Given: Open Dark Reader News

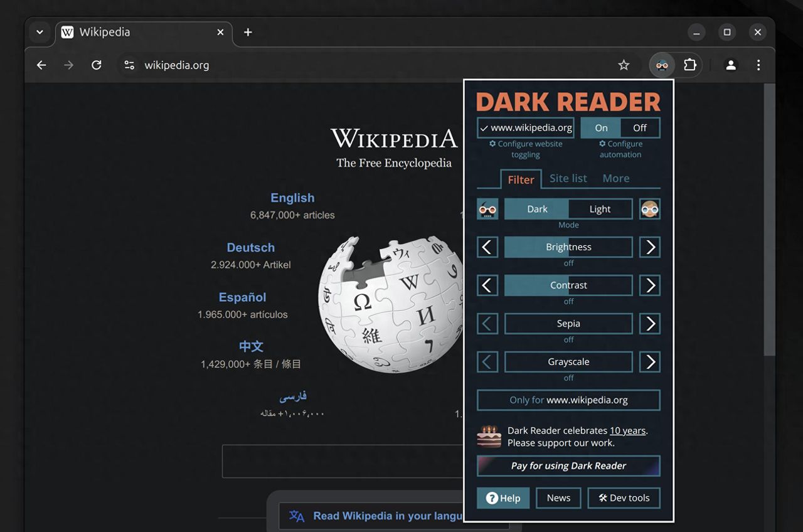Looking at the screenshot, I should tap(558, 498).
